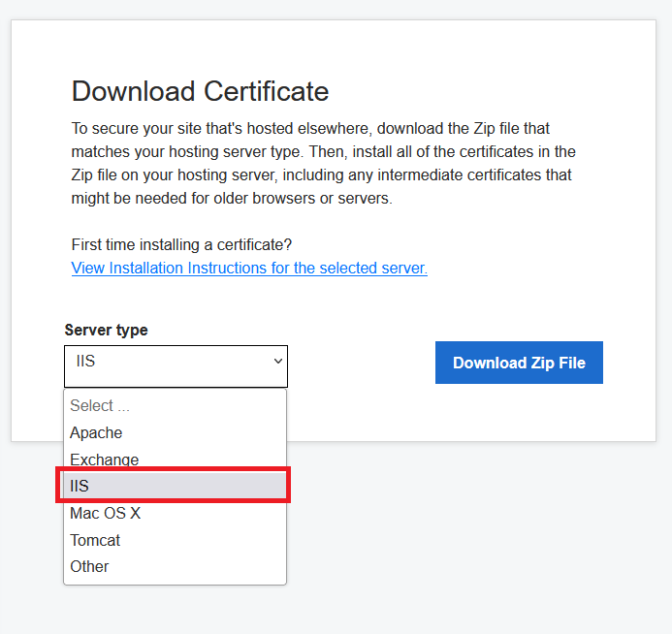Viewport: 672px width, 634px height.
Task: Click the selected IIS value in Server type field
Action: coord(85,362)
